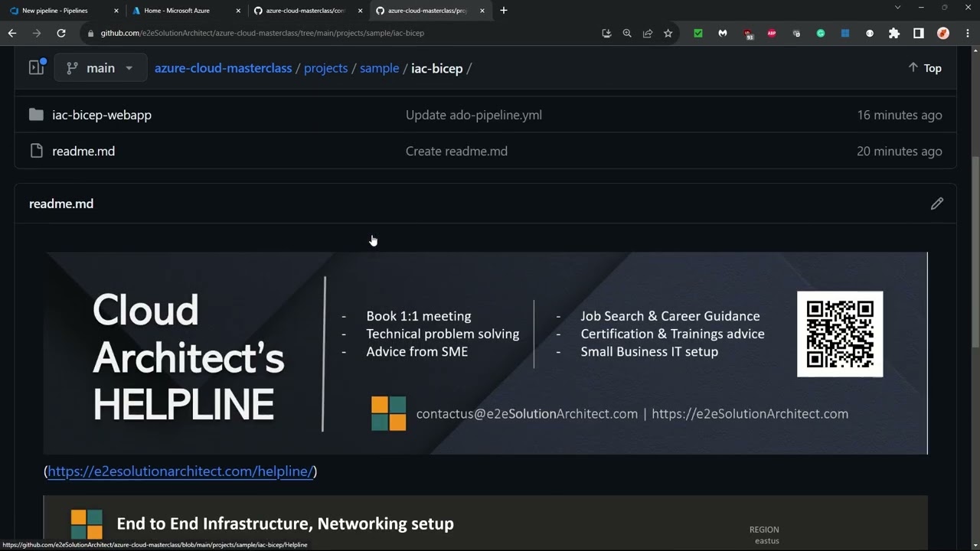Open the main branch dropdown
Viewport: 980px width, 551px height.
(x=100, y=68)
